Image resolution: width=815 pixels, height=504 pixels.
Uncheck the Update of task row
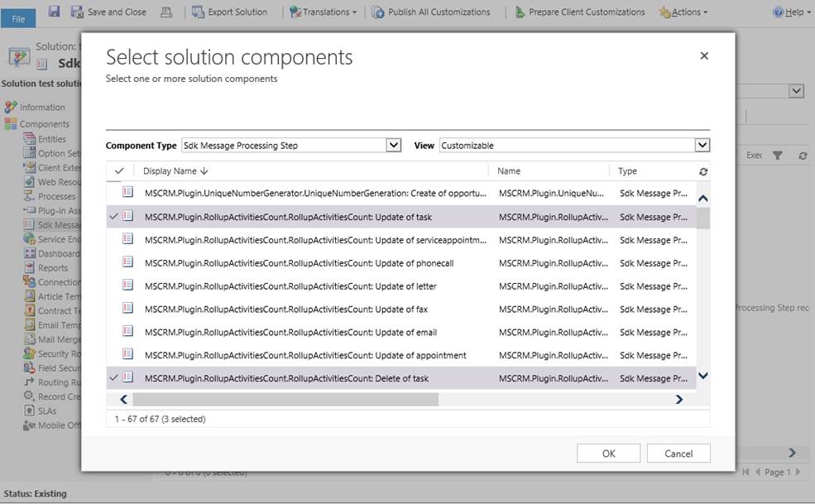click(114, 216)
